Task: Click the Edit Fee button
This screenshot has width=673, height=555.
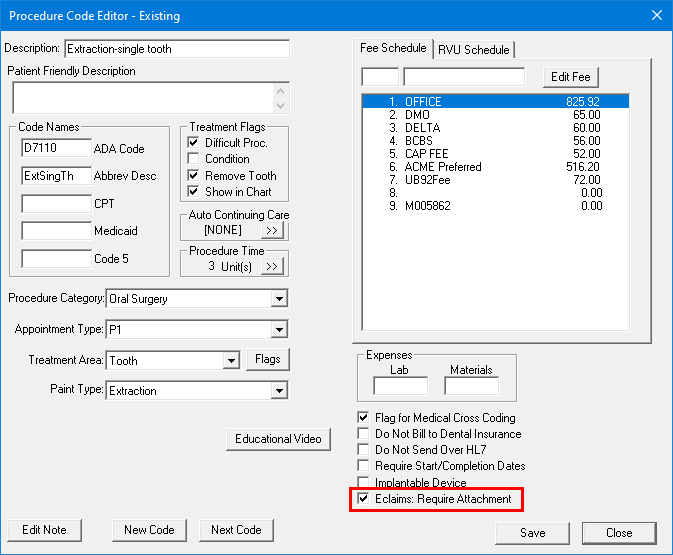Action: pos(570,77)
